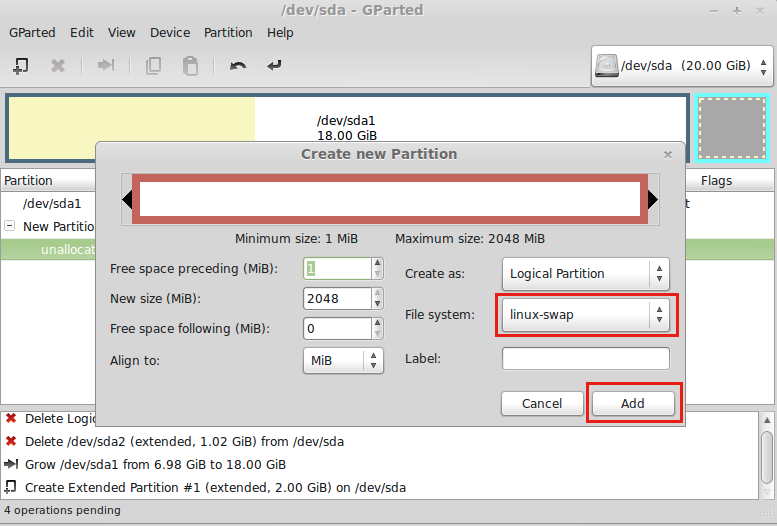
Task: Open the Partition menu
Action: [x=228, y=32]
